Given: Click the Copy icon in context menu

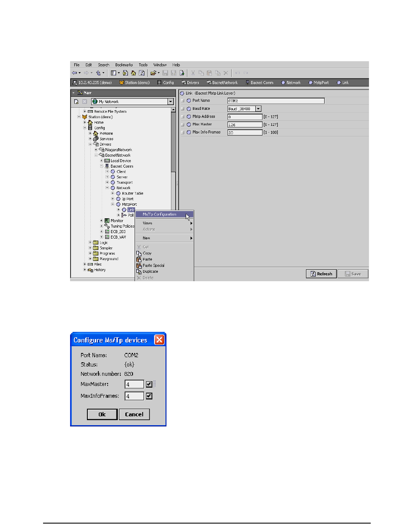Looking at the screenshot, I should tap(138, 253).
